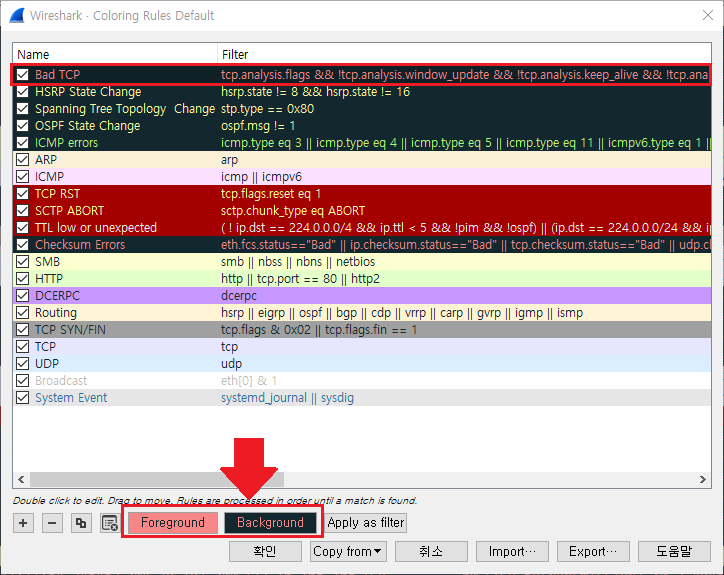Disable Spanning Tree Topology Change rule checkbox

(x=23, y=109)
